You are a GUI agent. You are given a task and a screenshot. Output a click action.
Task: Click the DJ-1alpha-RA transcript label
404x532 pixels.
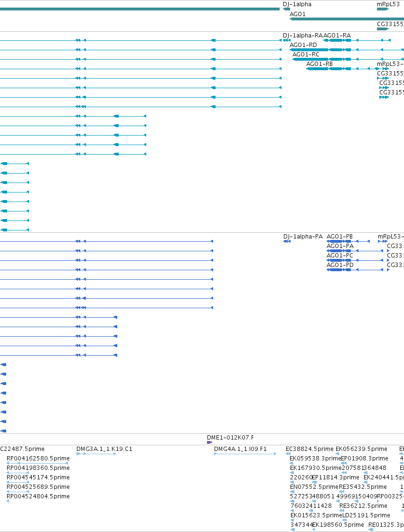[x=303, y=36]
